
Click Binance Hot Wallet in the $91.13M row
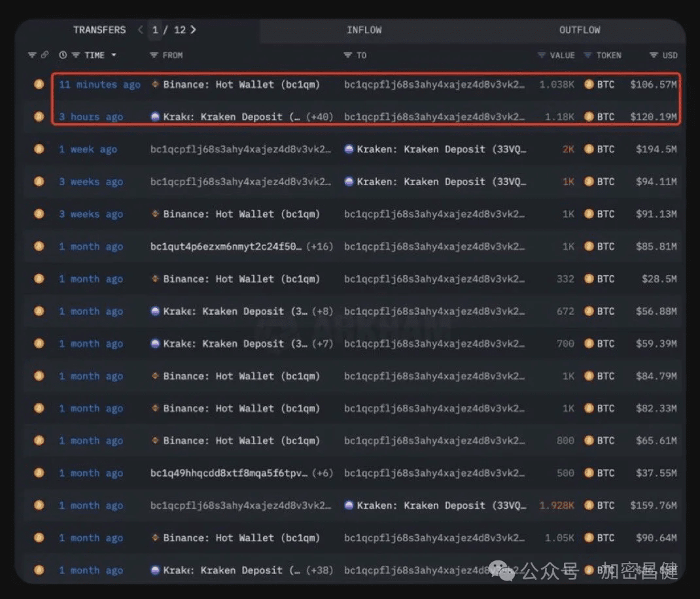tap(241, 214)
